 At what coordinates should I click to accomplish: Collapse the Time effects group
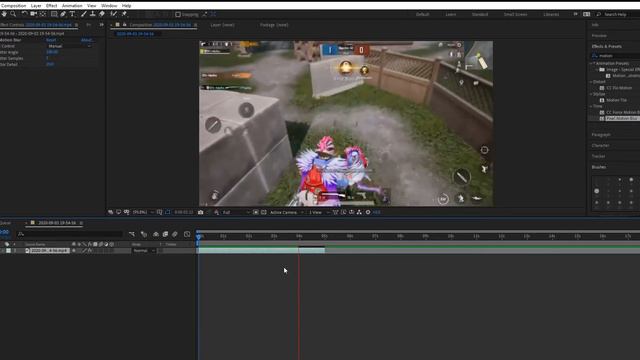591,106
